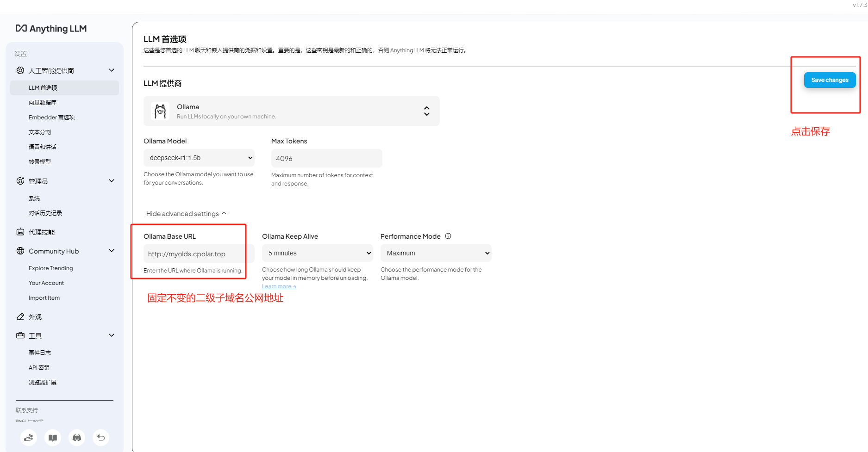Screen dimensions: 868x452
Task: Open 事件日志 page
Action: [x=40, y=353]
